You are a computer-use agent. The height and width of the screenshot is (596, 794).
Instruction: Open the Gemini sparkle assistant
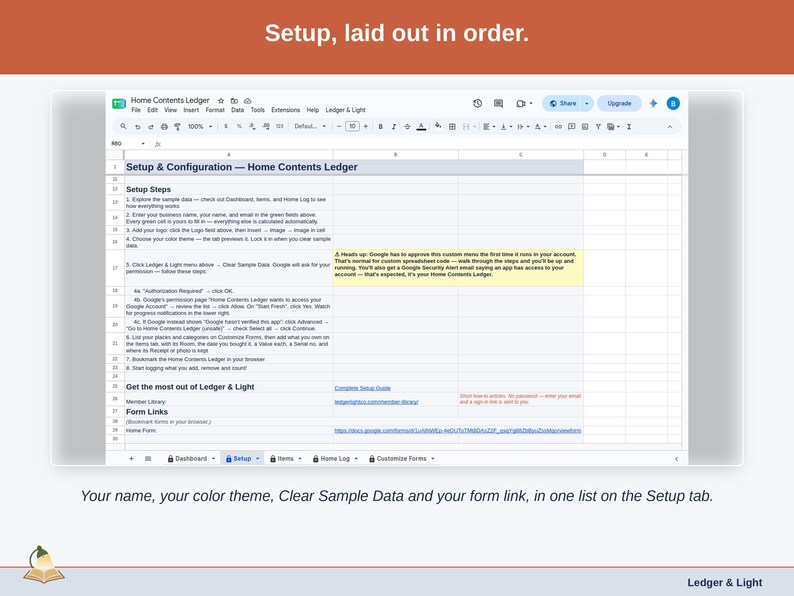[x=653, y=103]
